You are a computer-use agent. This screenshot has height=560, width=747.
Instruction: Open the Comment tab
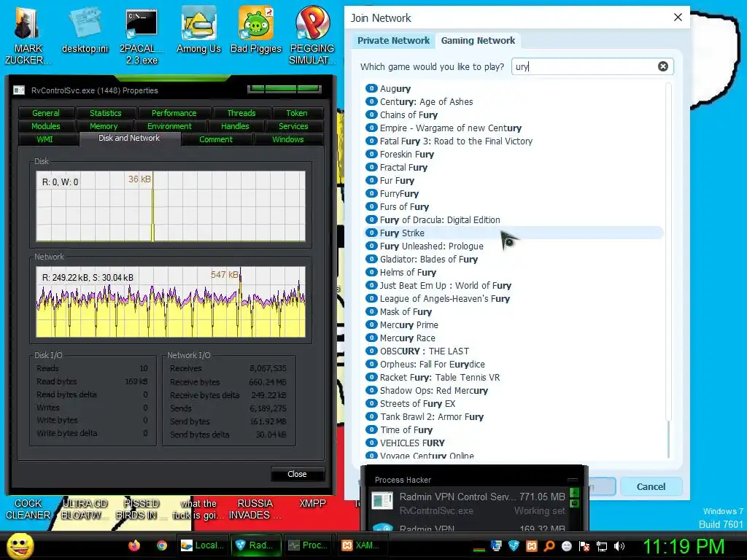216,139
